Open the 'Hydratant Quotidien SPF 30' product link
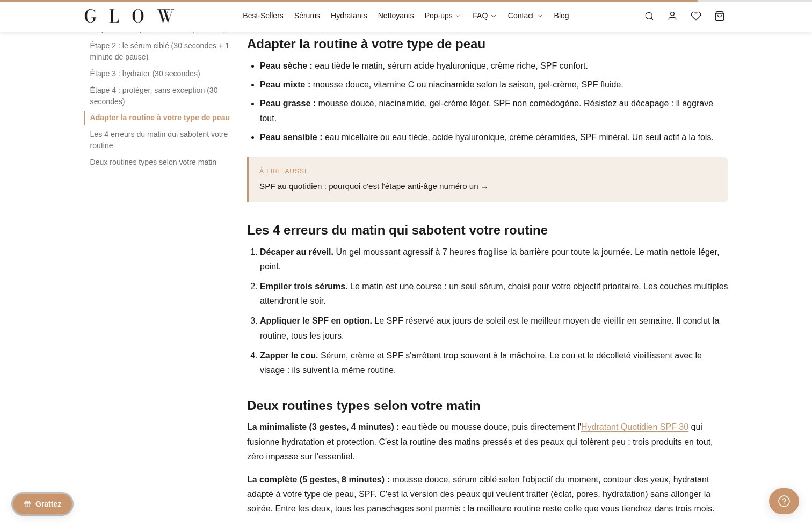Viewport: 812px width, 527px height. click(635, 427)
